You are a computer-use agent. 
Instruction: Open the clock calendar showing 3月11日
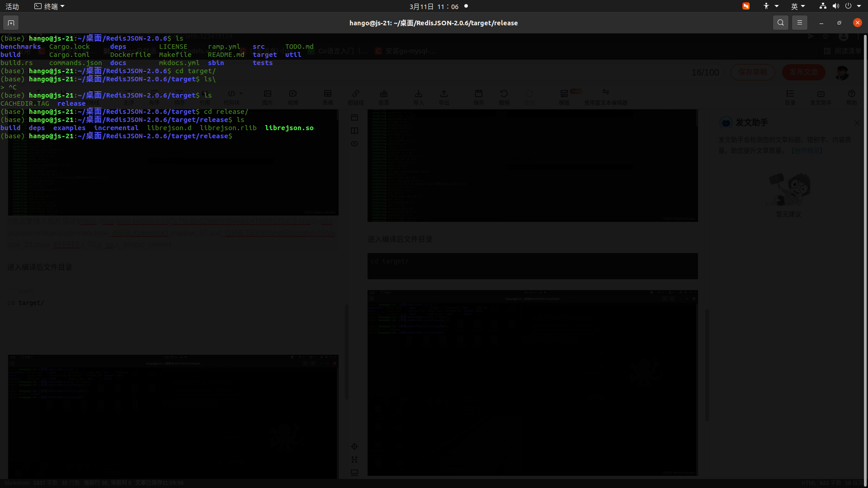tap(434, 6)
